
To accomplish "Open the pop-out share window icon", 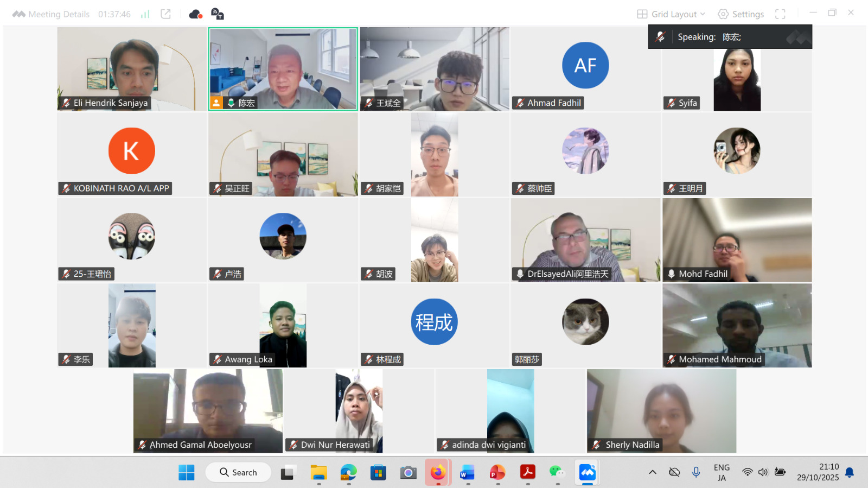I will [x=166, y=14].
